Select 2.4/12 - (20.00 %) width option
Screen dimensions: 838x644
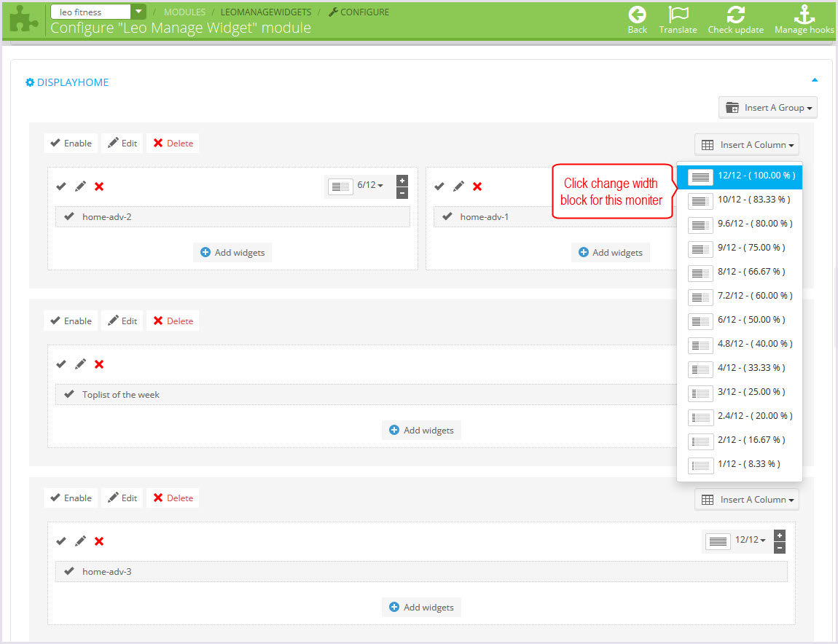740,416
